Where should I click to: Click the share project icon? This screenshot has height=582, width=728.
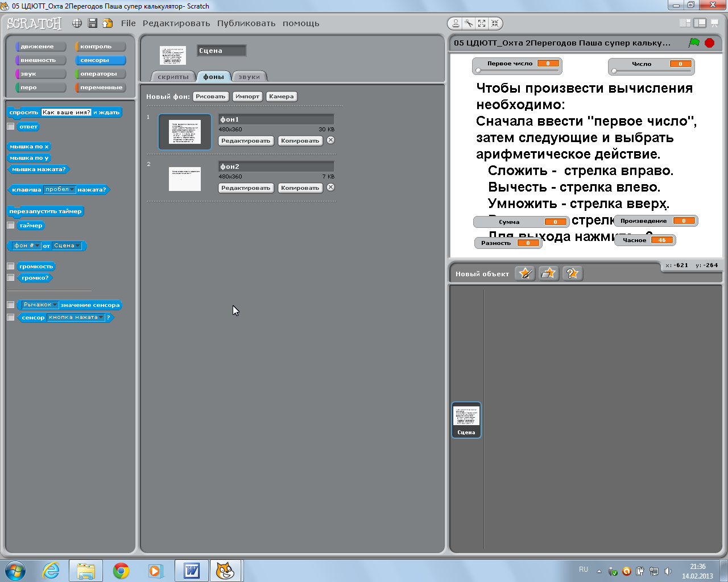tap(107, 23)
